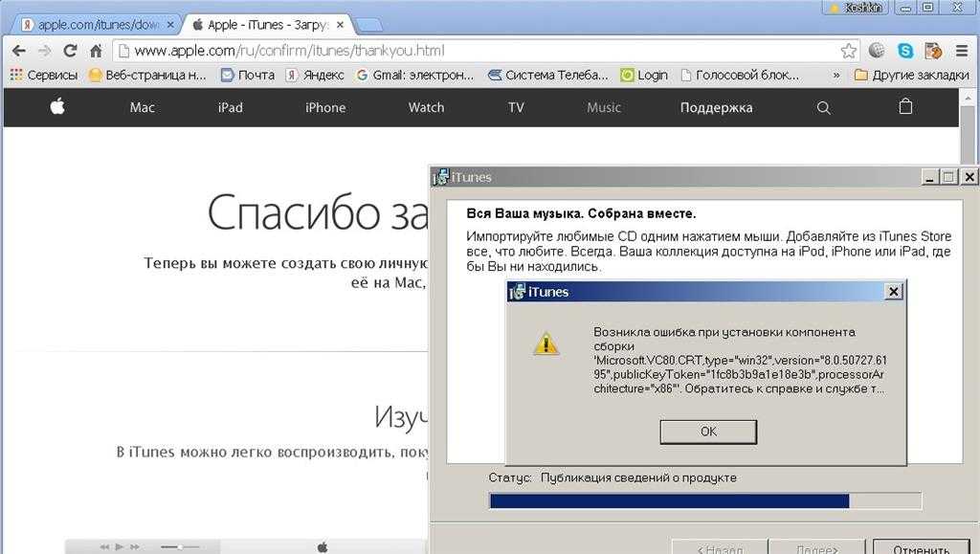This screenshot has width=980, height=554.
Task: Click the warning icon in error dialog
Action: (546, 343)
